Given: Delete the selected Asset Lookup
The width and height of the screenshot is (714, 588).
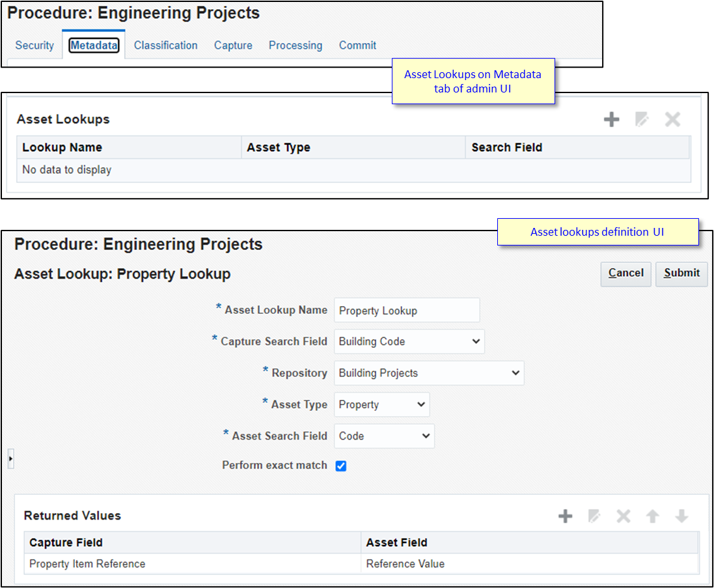Looking at the screenshot, I should click(x=672, y=119).
